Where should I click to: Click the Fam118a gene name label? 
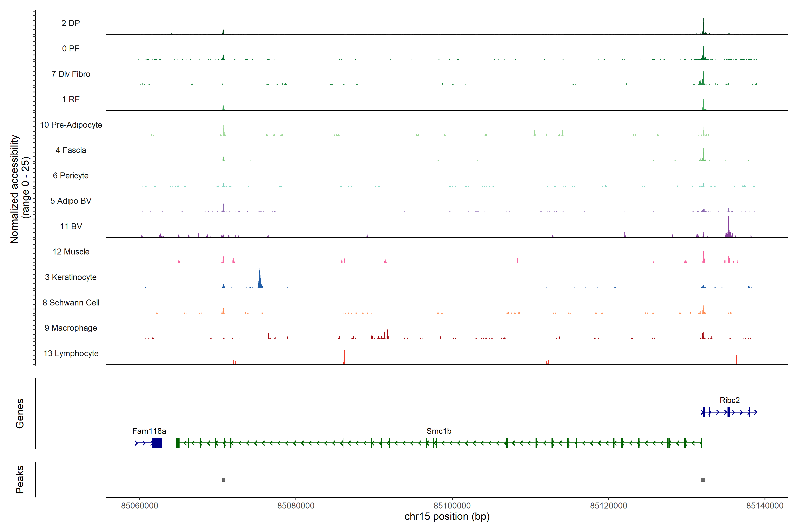tap(149, 431)
